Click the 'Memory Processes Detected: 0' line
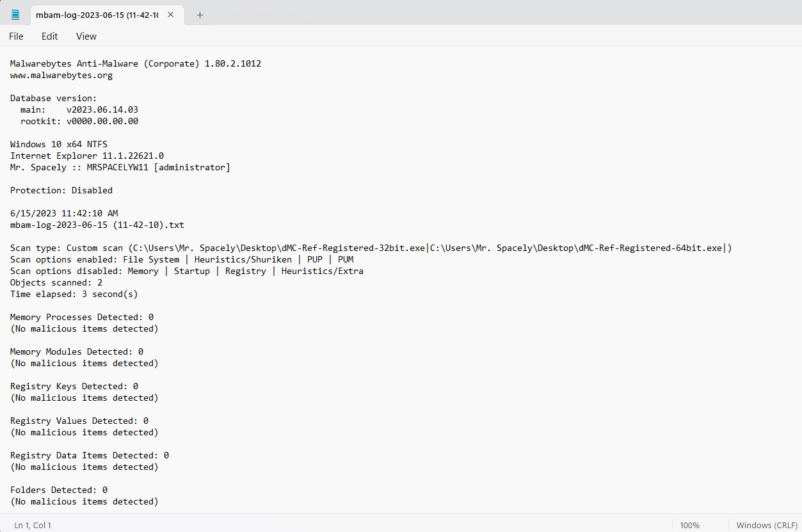 click(82, 318)
